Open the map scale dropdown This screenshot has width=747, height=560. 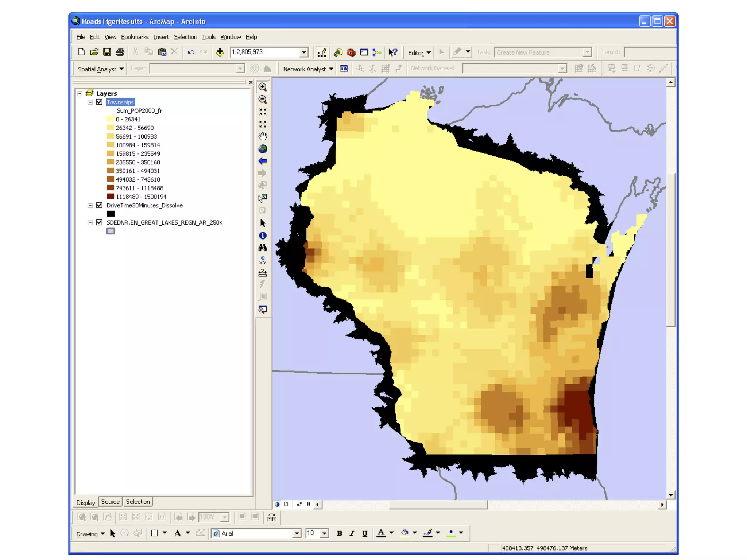coord(303,52)
